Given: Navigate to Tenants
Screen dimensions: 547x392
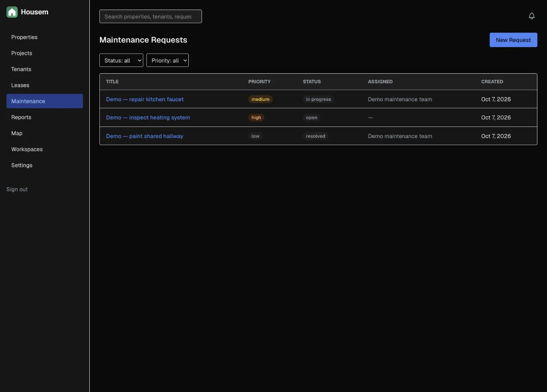Looking at the screenshot, I should click(44, 69).
